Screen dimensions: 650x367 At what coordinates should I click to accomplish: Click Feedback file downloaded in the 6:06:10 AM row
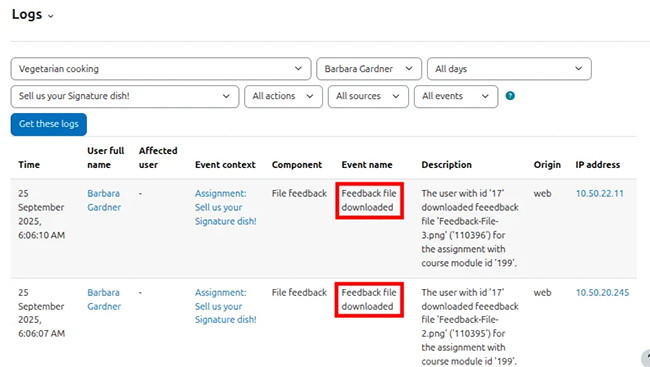point(369,200)
